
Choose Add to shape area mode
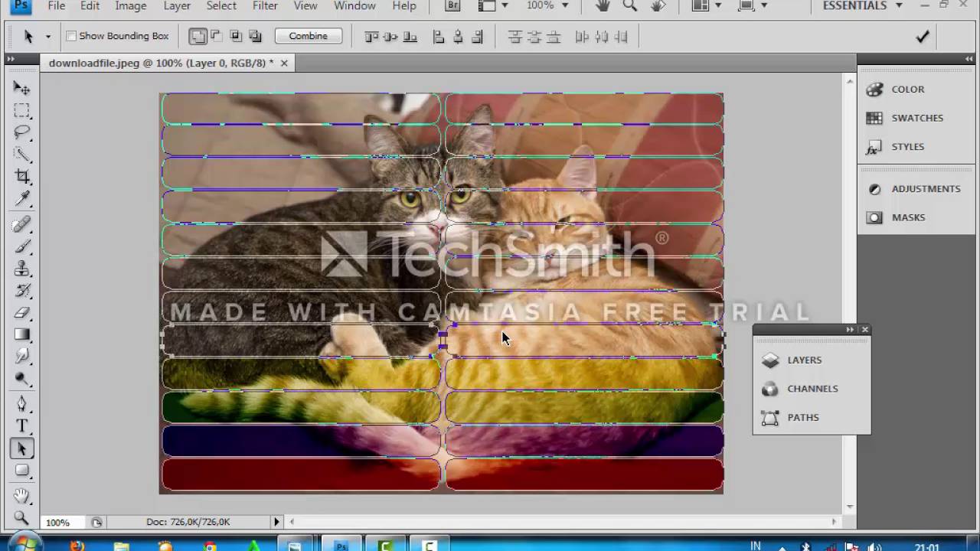[x=198, y=36]
